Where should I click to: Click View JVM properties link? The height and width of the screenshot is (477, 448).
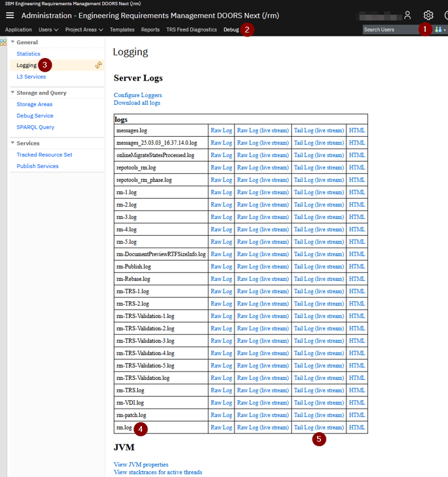point(141,465)
